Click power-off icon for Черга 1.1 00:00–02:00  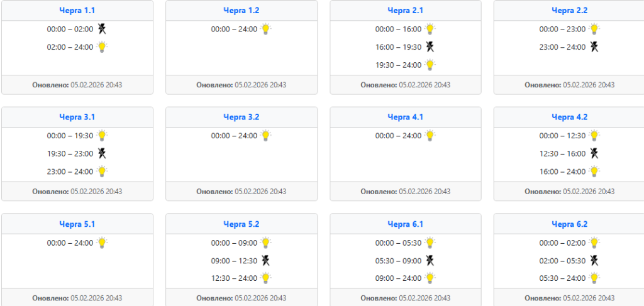click(102, 29)
